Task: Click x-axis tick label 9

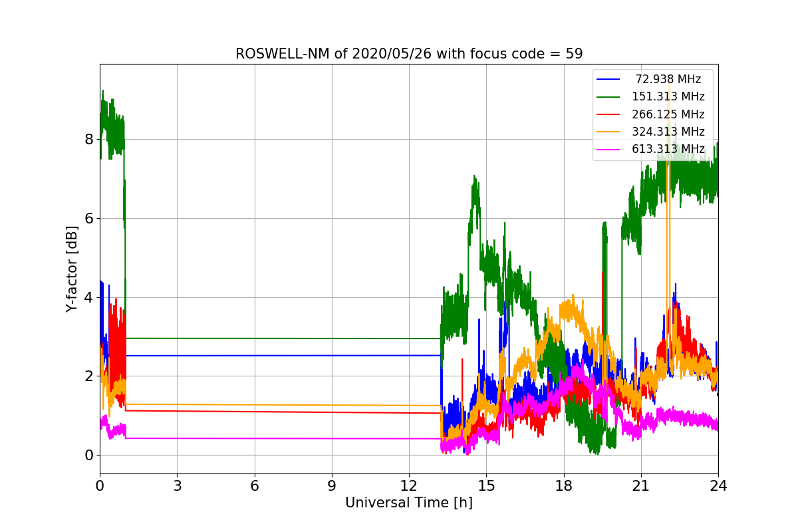Action: click(x=332, y=485)
